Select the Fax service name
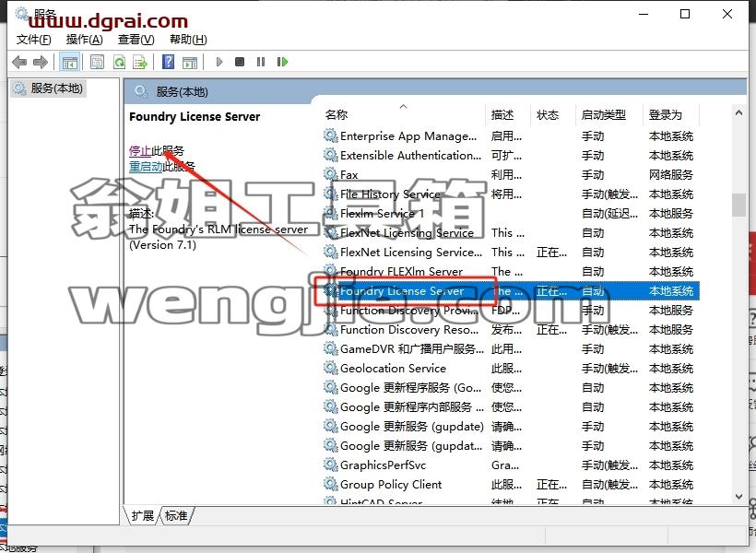This screenshot has width=756, height=553. [x=349, y=174]
